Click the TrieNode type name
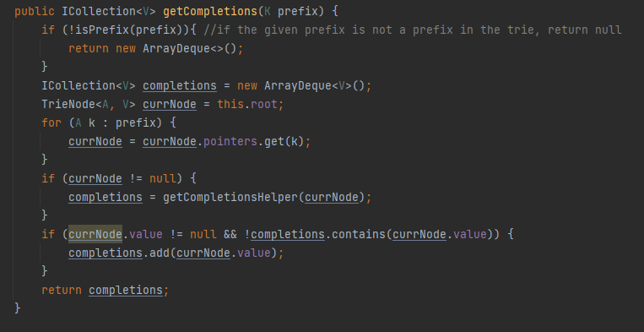Image resolution: width=644 pixels, height=332 pixels. tap(68, 105)
